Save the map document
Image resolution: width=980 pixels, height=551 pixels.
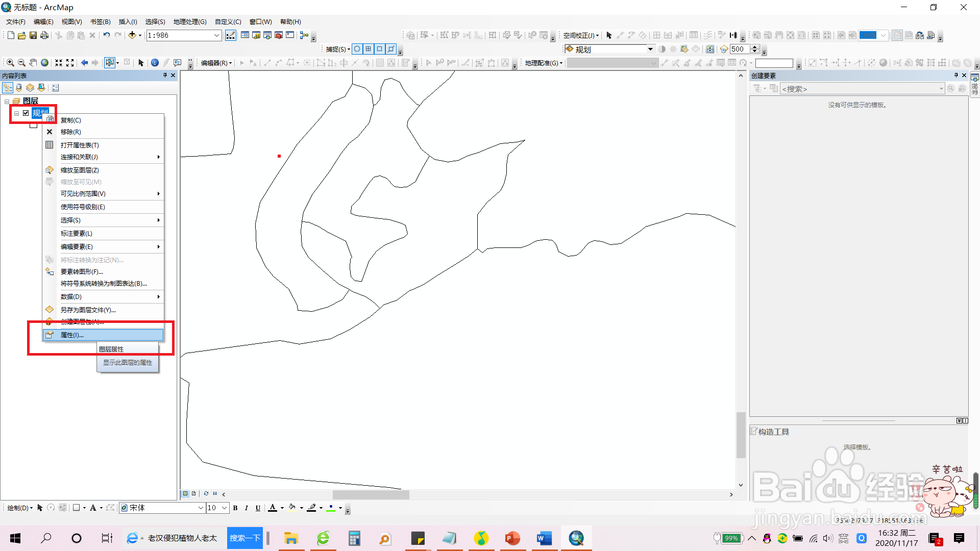pyautogui.click(x=33, y=35)
